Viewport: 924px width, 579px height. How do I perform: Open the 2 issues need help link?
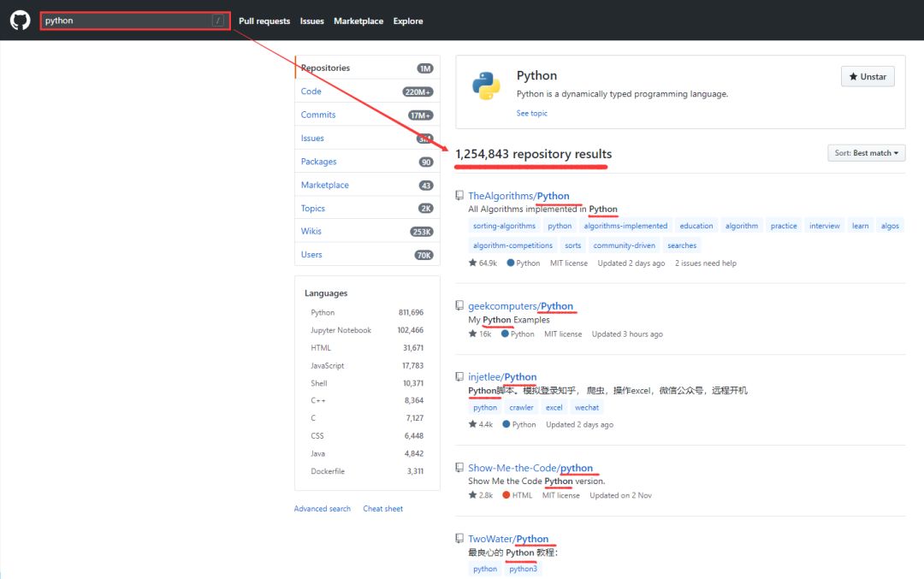(705, 263)
